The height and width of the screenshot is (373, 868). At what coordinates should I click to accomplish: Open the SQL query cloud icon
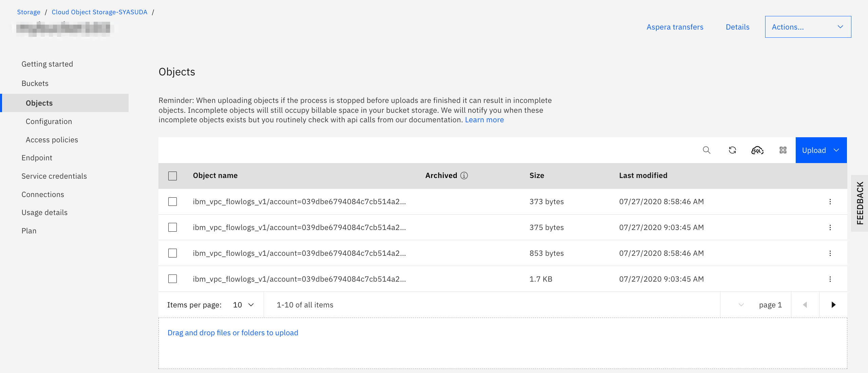point(757,150)
